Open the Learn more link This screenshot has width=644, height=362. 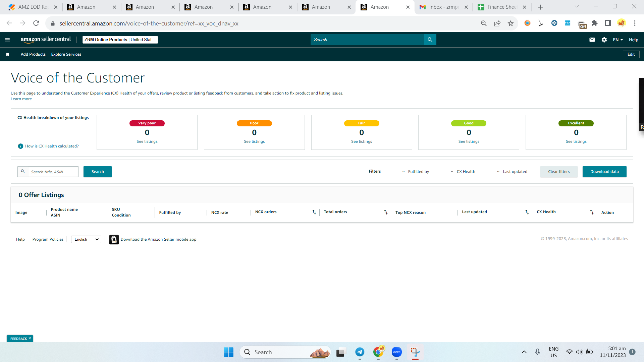(21, 99)
